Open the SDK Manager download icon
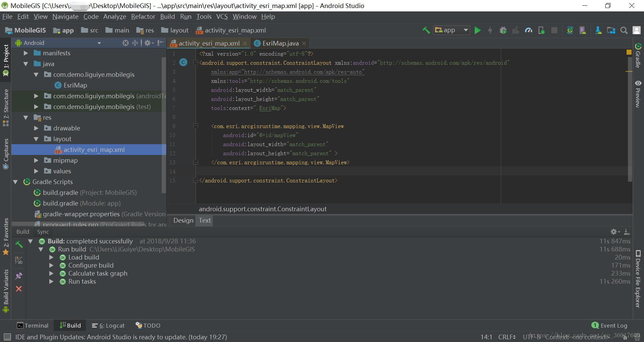Screen dimensions: 644x342 [x=598, y=31]
